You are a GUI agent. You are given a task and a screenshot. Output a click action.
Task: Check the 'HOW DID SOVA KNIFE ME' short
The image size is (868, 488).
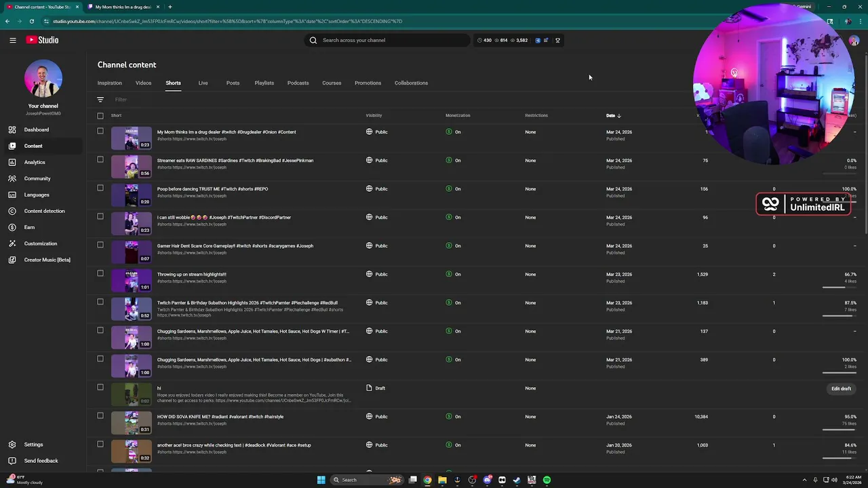[x=100, y=415]
